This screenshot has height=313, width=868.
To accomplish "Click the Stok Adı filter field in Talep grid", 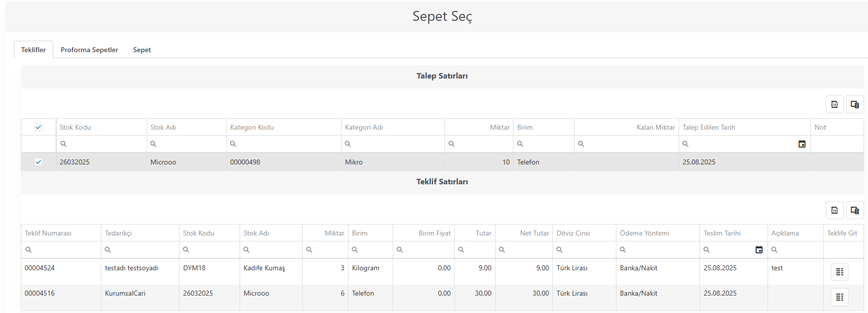I will tap(186, 144).
